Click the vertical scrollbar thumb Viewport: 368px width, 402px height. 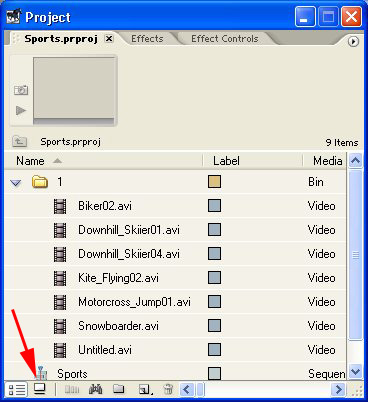pos(355,255)
